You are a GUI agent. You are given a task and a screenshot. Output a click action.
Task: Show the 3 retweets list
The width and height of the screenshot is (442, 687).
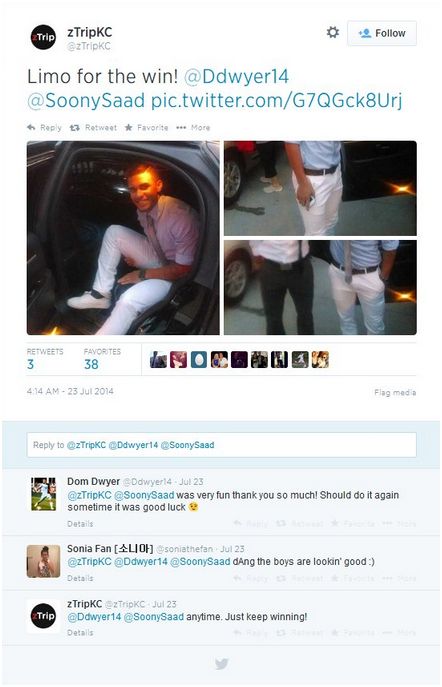click(45, 359)
